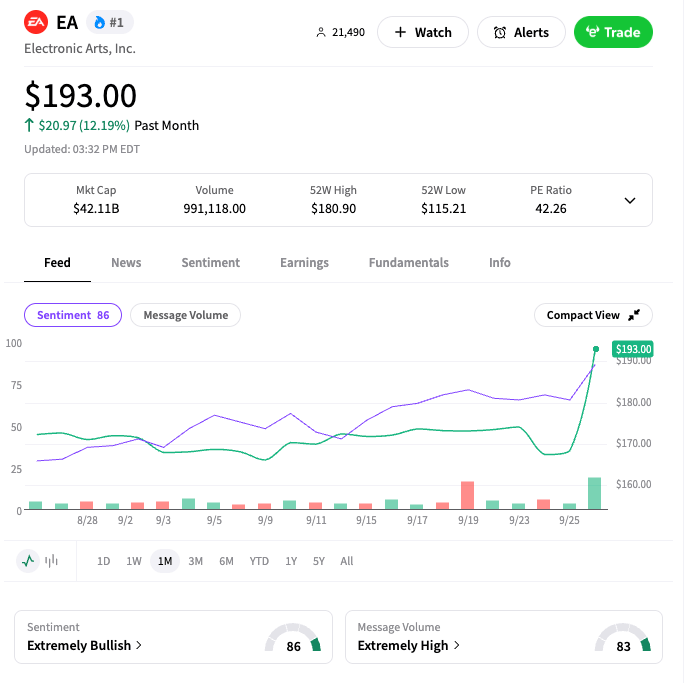The height and width of the screenshot is (683, 684).
Task: Add EA to watchlist with Watch button
Action: click(x=423, y=32)
